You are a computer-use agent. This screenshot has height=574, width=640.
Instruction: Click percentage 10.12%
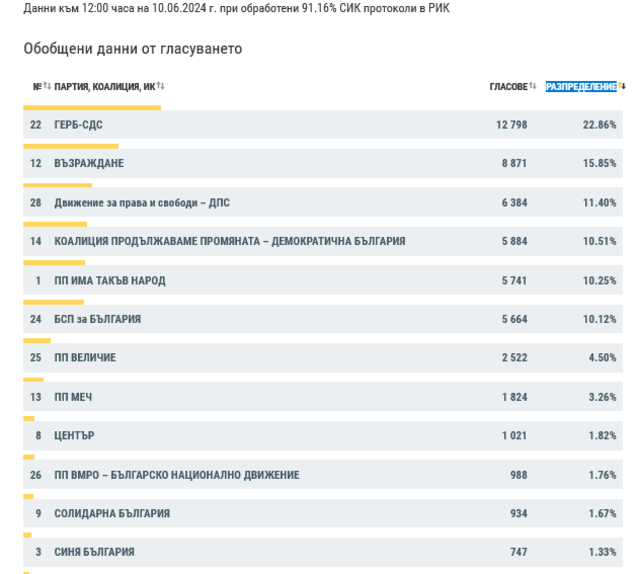(599, 319)
